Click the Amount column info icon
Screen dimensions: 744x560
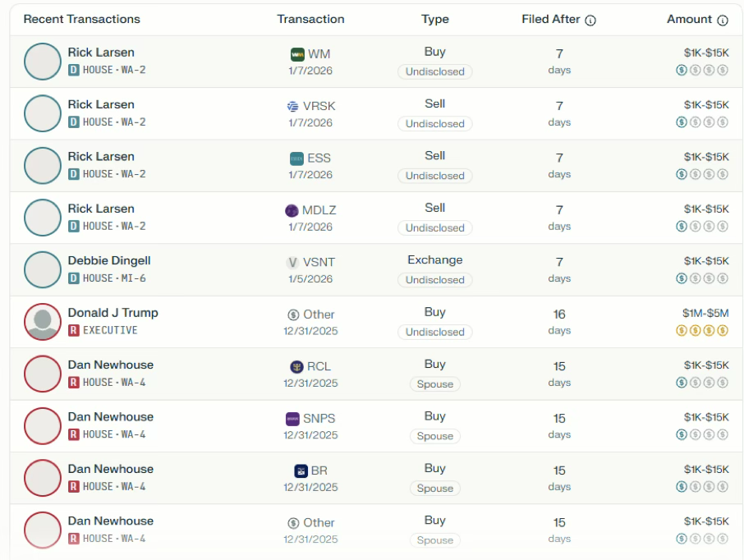click(x=723, y=21)
